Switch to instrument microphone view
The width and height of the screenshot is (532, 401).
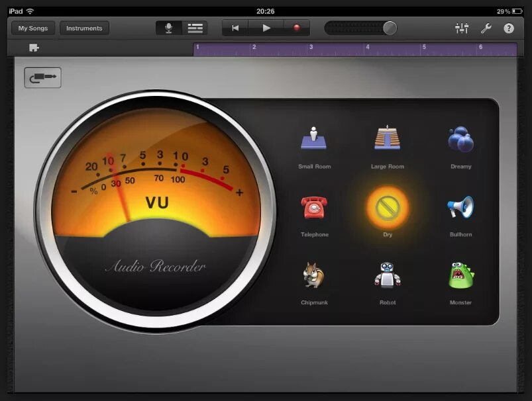tap(169, 28)
